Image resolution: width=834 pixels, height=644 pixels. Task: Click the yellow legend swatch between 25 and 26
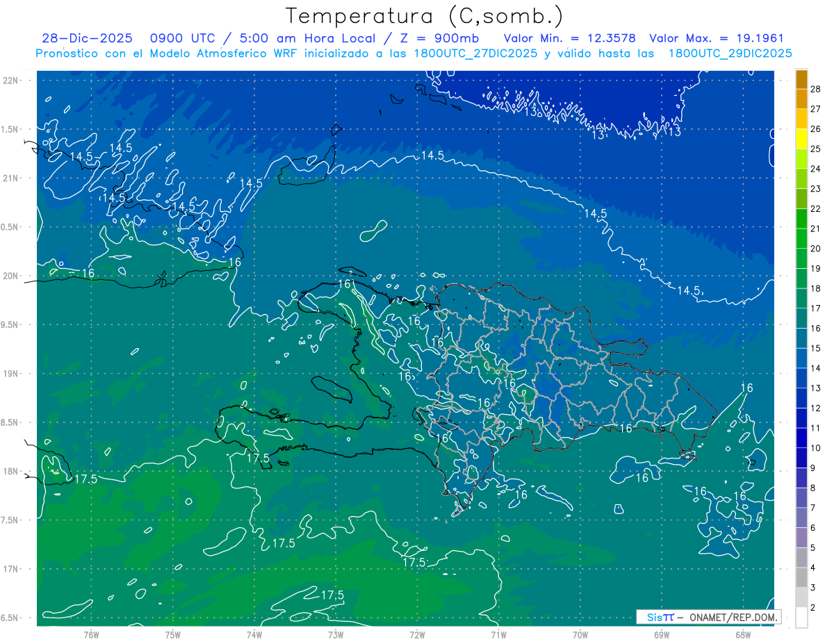[x=801, y=139]
